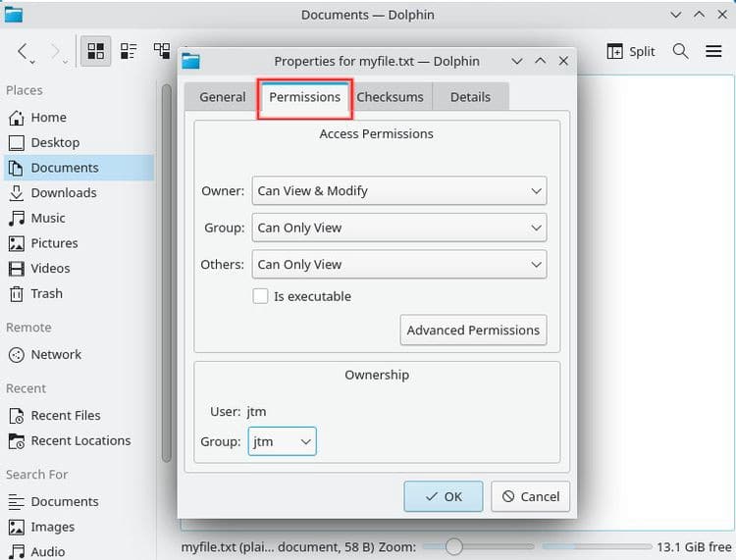
Task: Click the Properties dialog folder icon
Action: click(190, 61)
